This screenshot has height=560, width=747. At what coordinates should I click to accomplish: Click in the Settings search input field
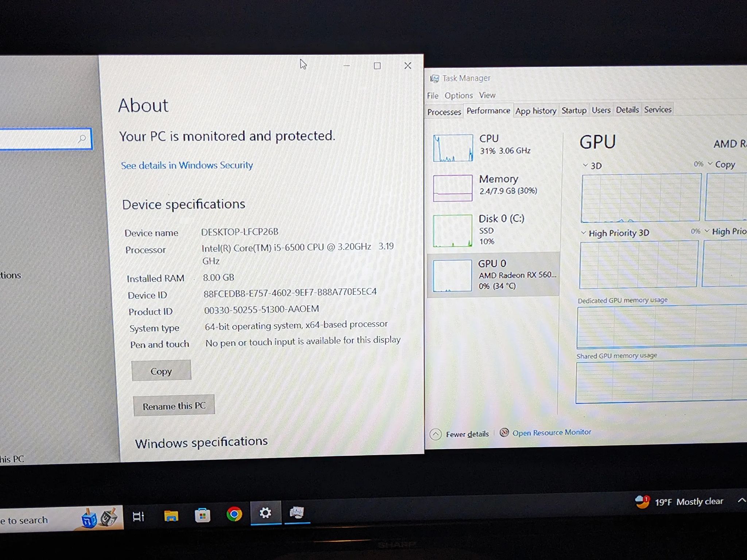(x=46, y=139)
